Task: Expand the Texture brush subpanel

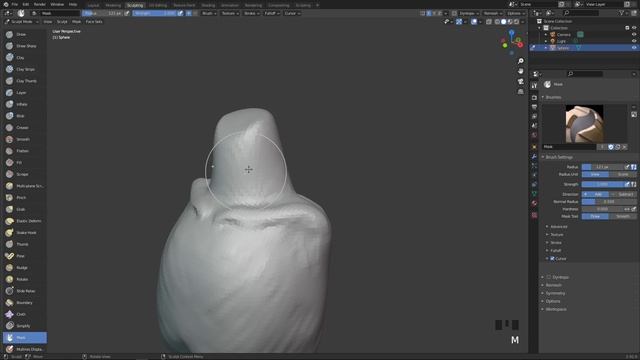Action: 556,235
